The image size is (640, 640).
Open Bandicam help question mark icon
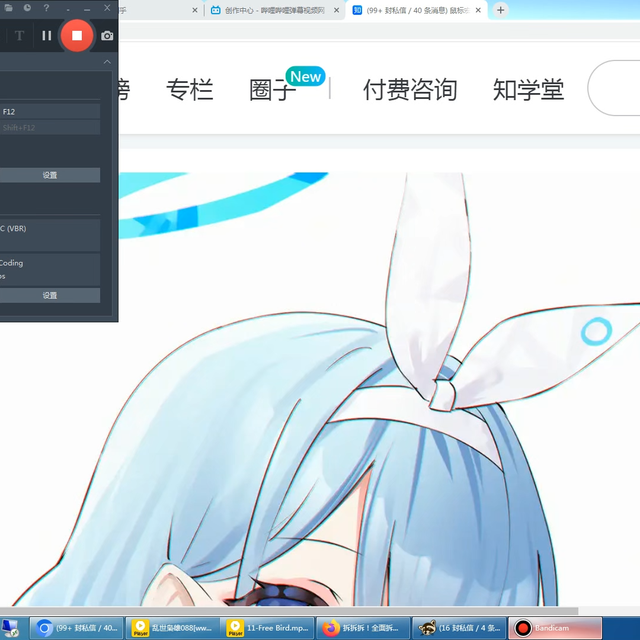pos(46,8)
